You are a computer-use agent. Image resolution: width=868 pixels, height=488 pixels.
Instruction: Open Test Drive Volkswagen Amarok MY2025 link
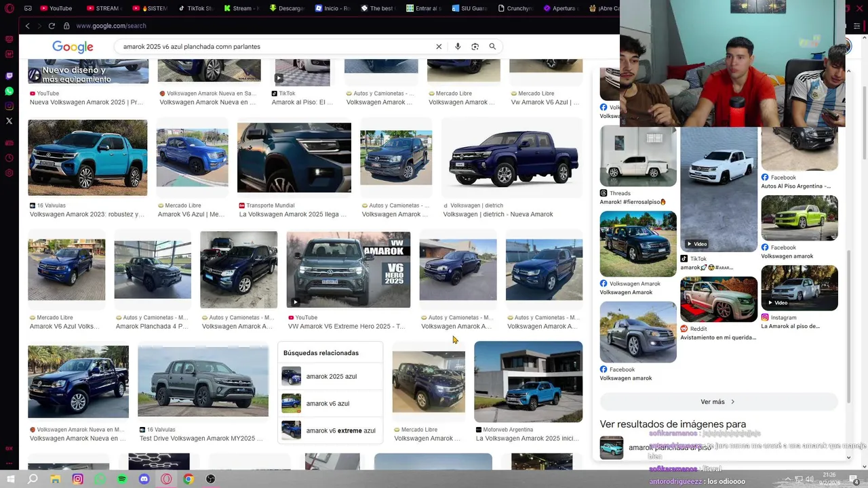(201, 439)
